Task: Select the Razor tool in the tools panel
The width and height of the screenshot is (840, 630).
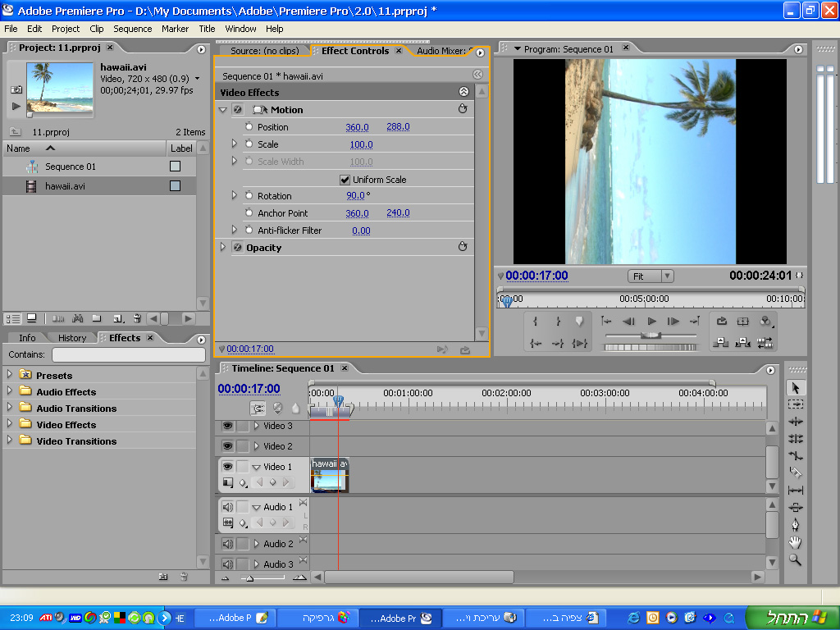Action: 795,472
